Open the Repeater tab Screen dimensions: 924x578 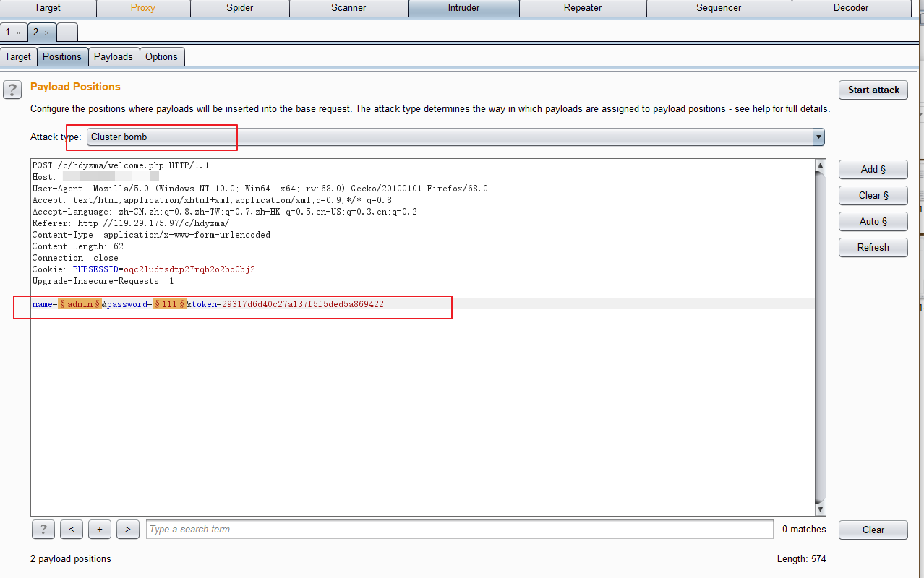[x=582, y=8]
